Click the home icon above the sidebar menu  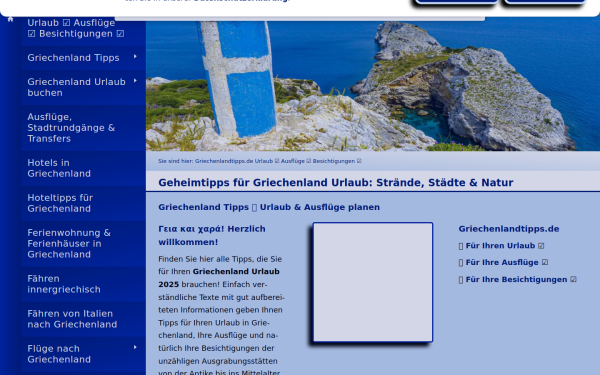tap(10, 19)
